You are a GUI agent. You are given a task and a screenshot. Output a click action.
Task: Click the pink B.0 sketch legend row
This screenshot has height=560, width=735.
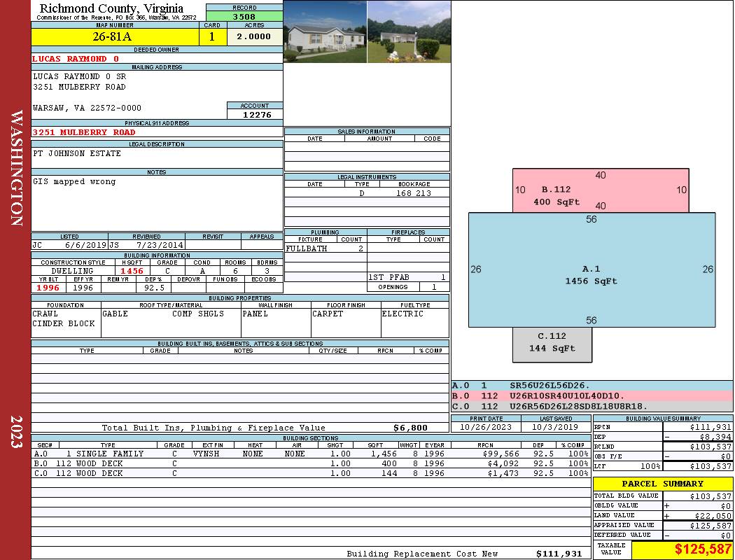click(591, 395)
